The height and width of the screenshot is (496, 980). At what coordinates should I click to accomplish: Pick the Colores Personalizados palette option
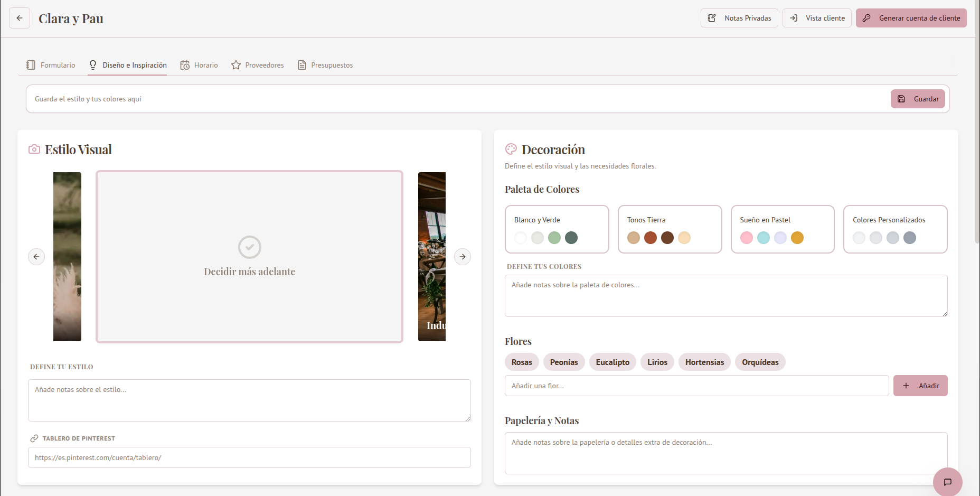(895, 229)
